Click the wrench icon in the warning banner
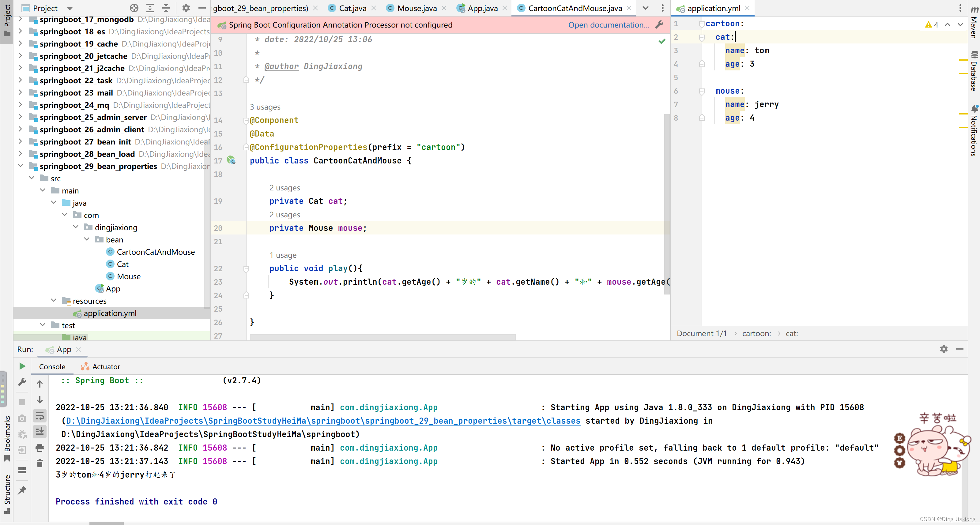This screenshot has width=980, height=525. coord(659,25)
